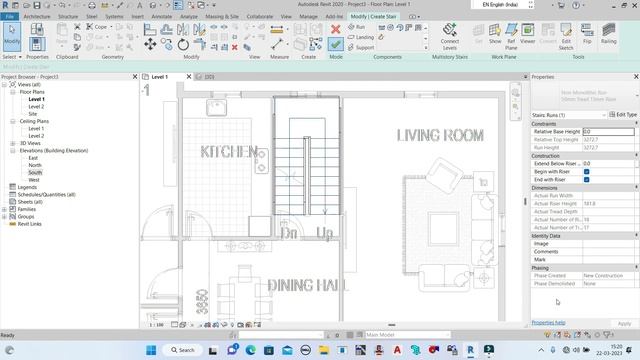The image size is (640, 360).
Task: Open Level 2 floor plan in Project Browser
Action: click(36, 107)
